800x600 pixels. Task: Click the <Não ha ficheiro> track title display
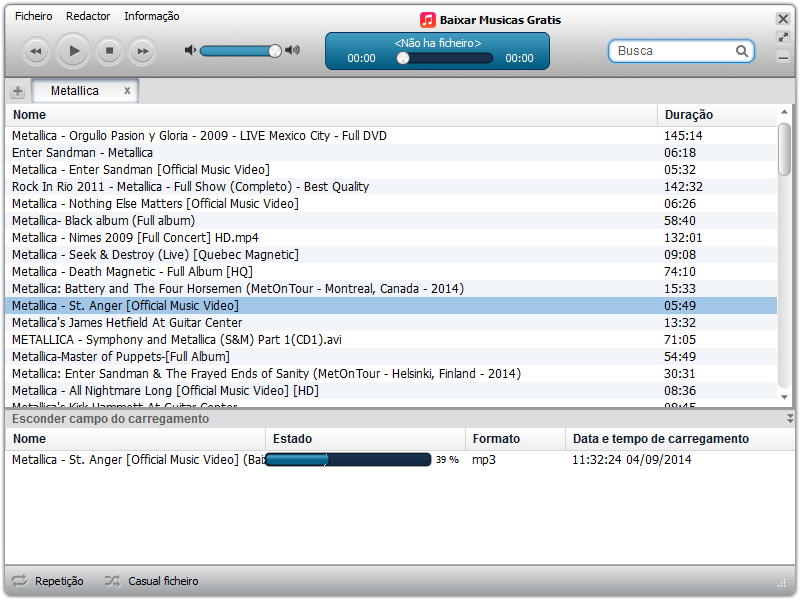[x=438, y=43]
